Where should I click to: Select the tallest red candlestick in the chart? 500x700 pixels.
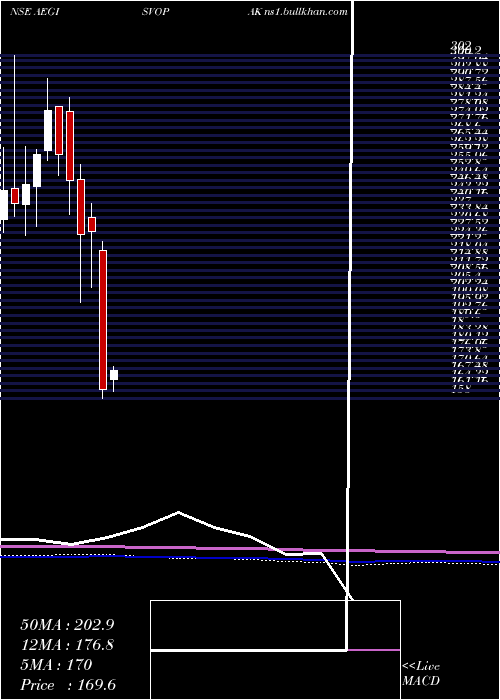click(x=103, y=320)
